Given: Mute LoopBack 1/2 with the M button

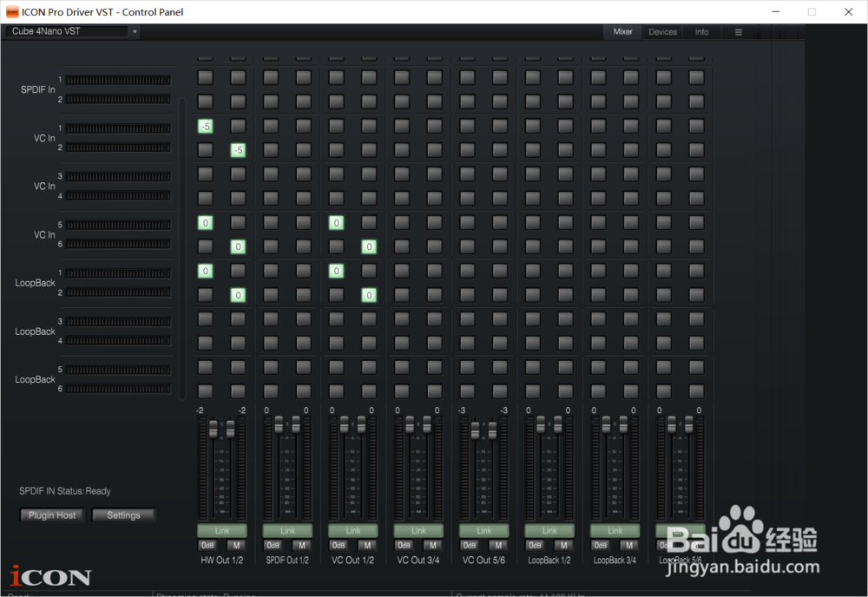Looking at the screenshot, I should [x=563, y=546].
